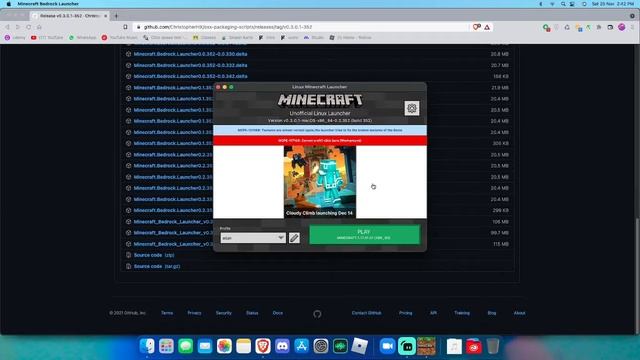Open the Cloudy Climb news thumbnail
The height and width of the screenshot is (360, 640).
click(320, 182)
